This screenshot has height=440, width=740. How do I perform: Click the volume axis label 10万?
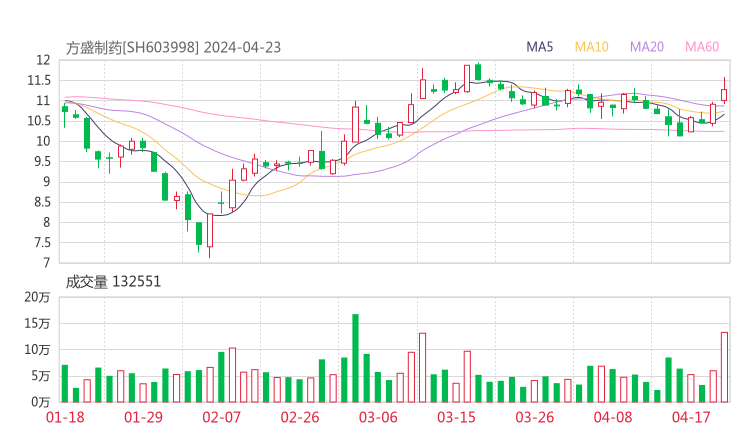(37, 350)
